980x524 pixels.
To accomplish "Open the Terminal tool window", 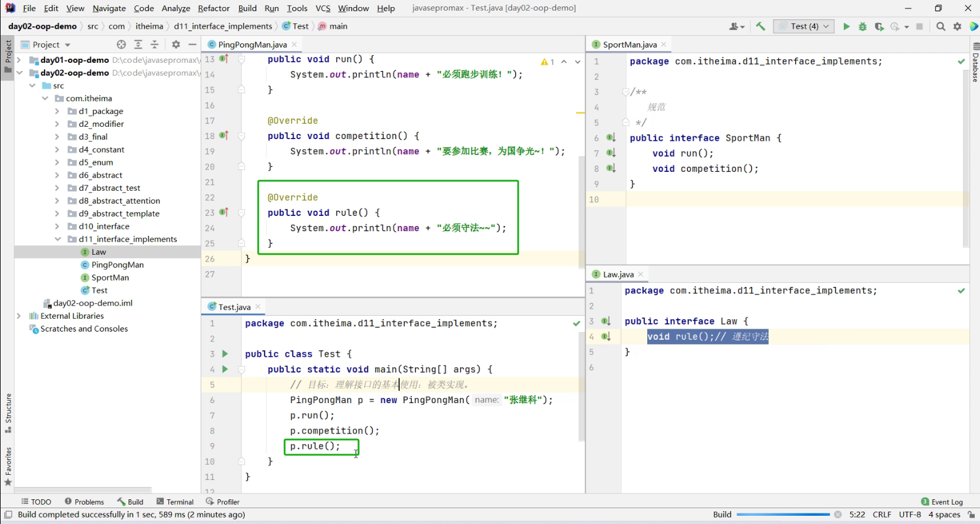I will tap(175, 502).
